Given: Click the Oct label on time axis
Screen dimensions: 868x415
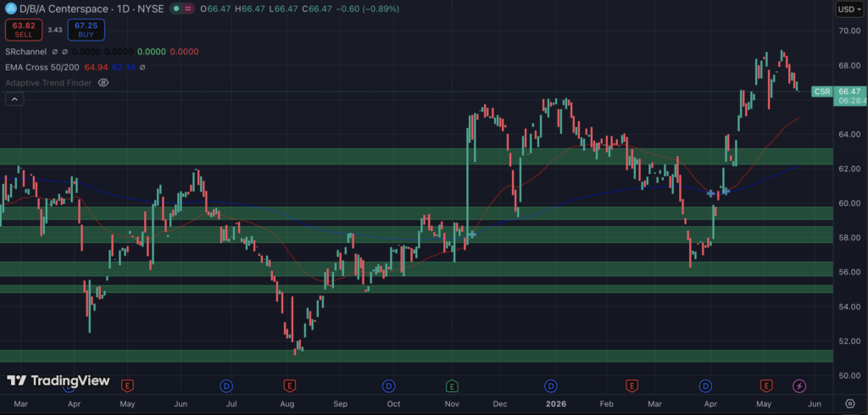Looking at the screenshot, I should 393,404.
